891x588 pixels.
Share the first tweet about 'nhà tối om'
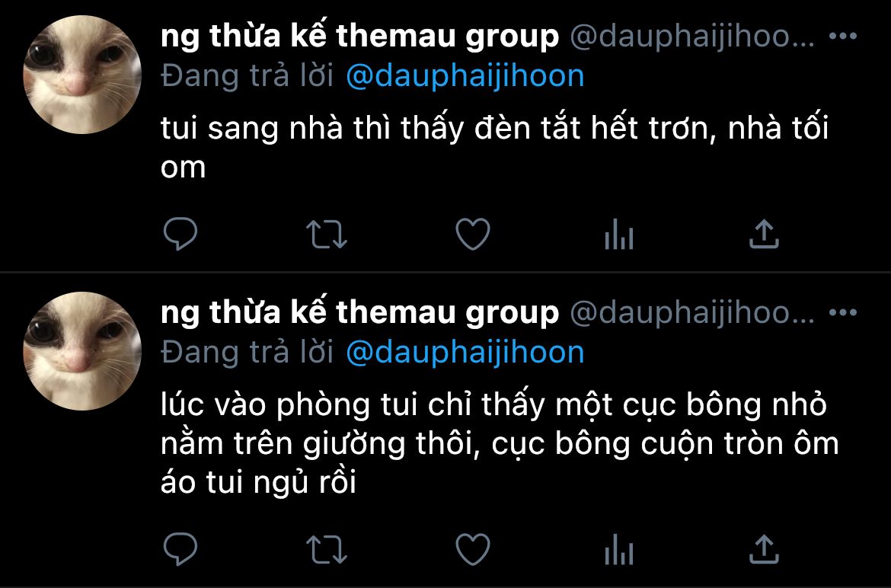click(764, 234)
